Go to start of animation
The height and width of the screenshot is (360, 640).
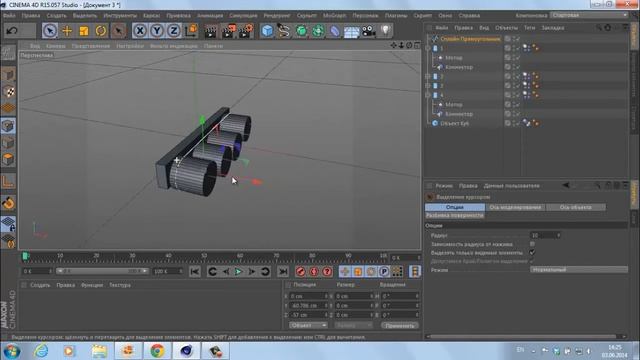[195, 271]
